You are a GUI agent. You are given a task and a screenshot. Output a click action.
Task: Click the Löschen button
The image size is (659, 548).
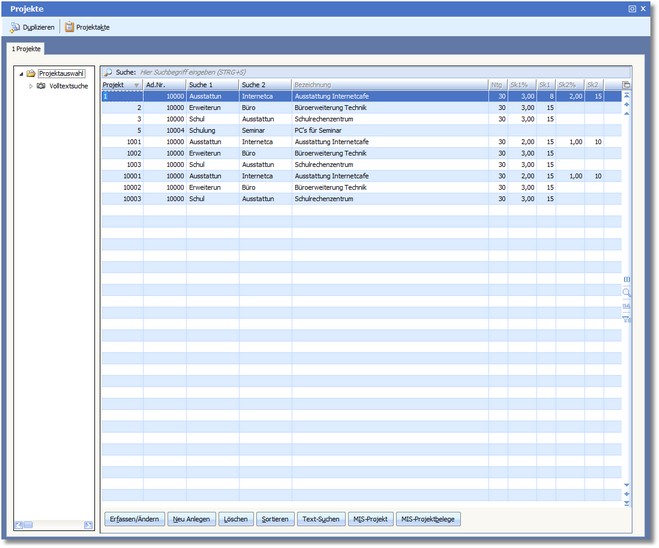236,519
